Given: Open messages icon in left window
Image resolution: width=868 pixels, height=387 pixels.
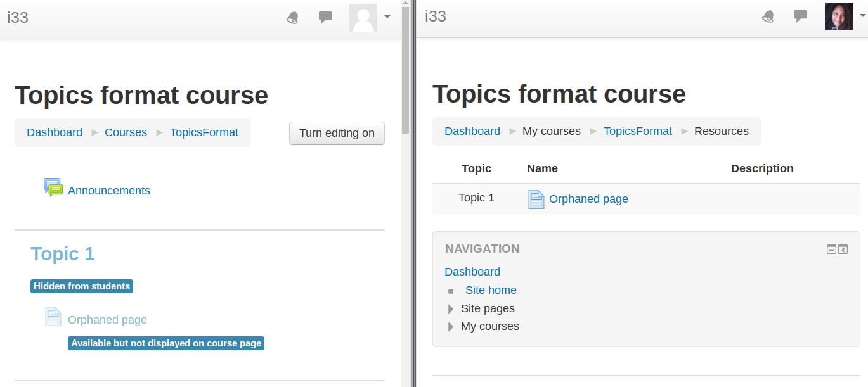Looking at the screenshot, I should pos(325,17).
